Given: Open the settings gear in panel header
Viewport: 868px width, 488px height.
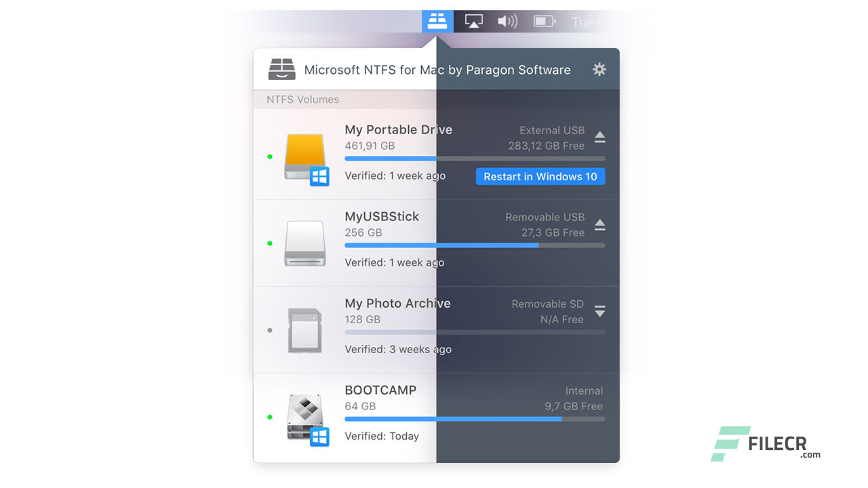Looking at the screenshot, I should tap(599, 69).
